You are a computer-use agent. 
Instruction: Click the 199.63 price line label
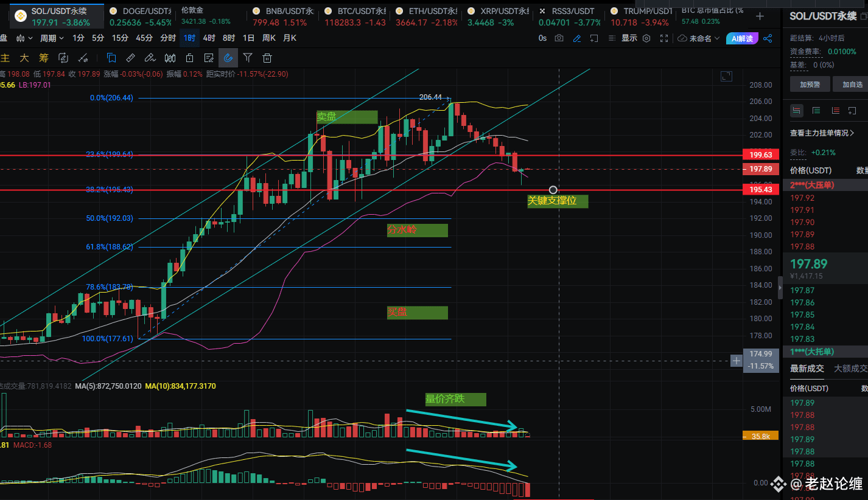click(761, 155)
